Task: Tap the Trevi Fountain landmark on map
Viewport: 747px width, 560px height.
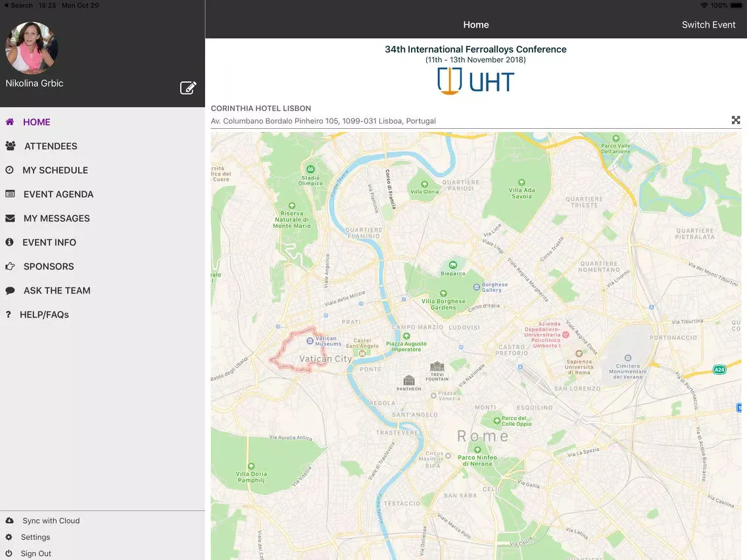Action: [x=437, y=371]
